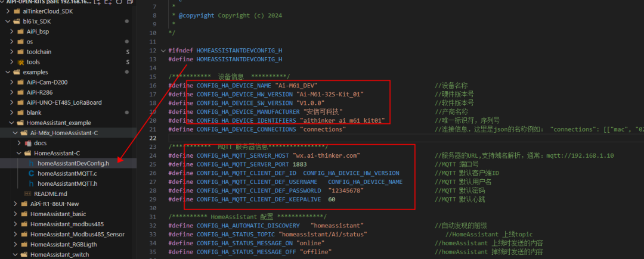Viewport: 644px width, 259px height.
Task: Click the "V1.0.0" software version string
Action: tap(311, 102)
